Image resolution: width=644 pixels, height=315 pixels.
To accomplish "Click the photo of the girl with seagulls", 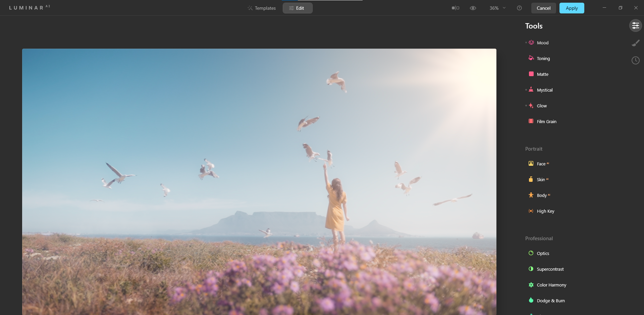I will [259, 182].
